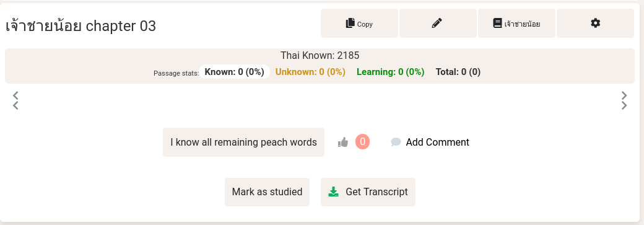Select the Total: 0 (0) stat
This screenshot has height=225, width=644.
point(458,72)
